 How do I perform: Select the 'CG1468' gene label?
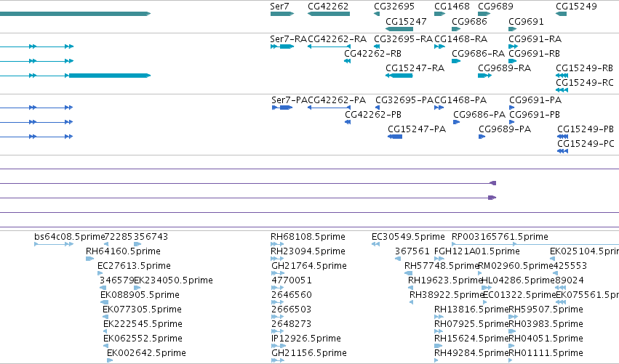coord(452,7)
